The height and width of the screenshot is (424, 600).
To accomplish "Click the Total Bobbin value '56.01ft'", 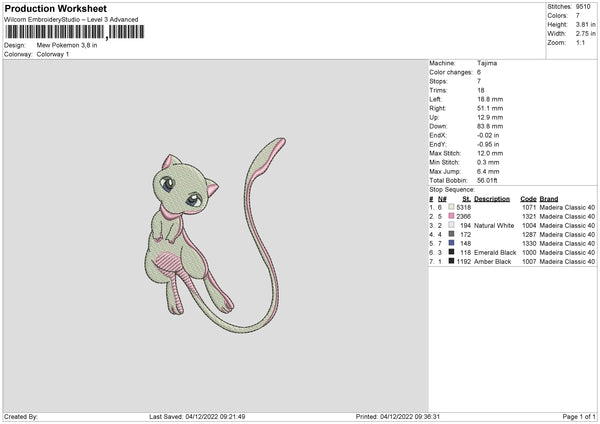I will click(x=488, y=181).
